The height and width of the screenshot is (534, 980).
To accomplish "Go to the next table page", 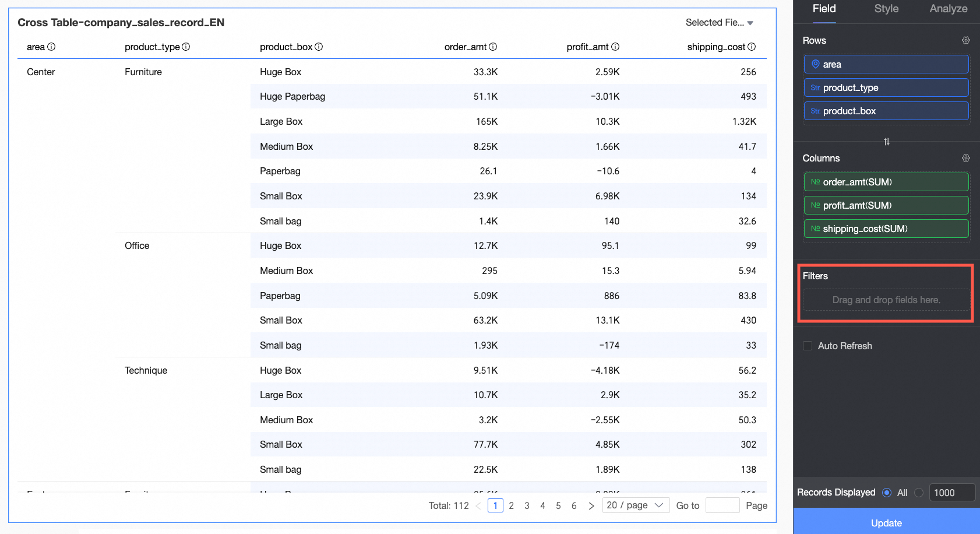I will click(x=591, y=505).
